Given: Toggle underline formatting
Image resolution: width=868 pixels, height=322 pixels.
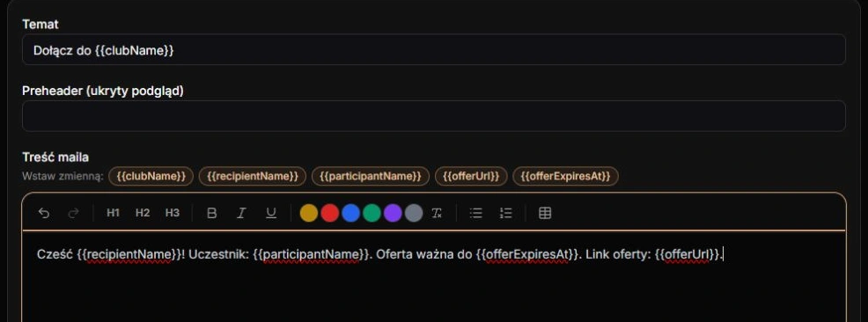Looking at the screenshot, I should click(x=270, y=213).
